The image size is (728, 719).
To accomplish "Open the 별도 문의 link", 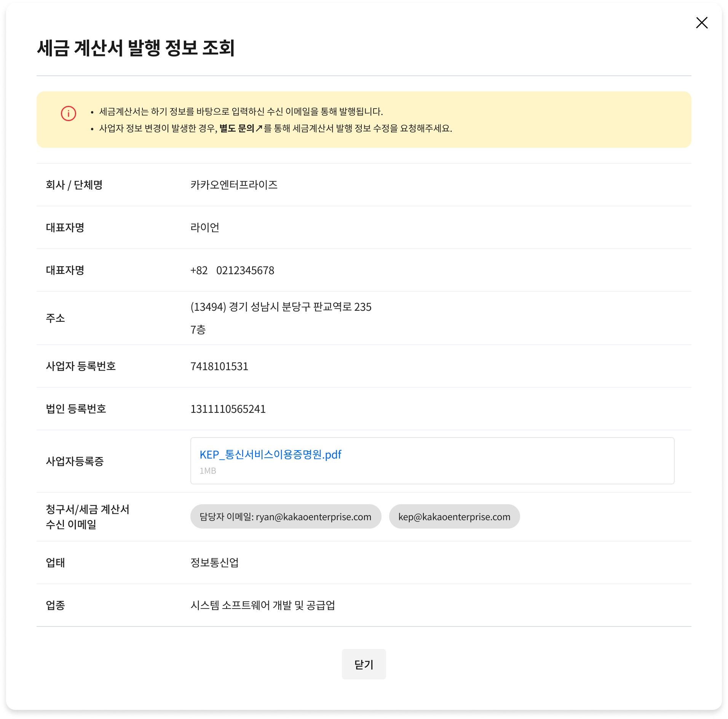I will [236, 128].
